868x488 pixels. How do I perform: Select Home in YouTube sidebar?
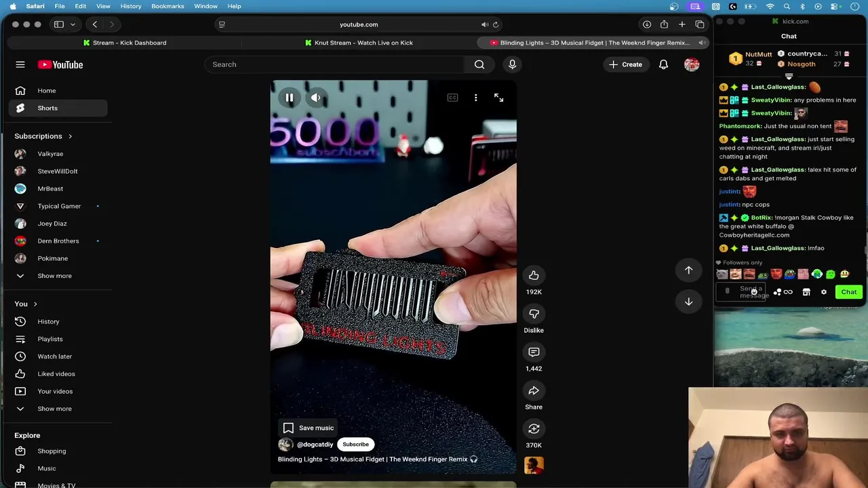point(58,91)
